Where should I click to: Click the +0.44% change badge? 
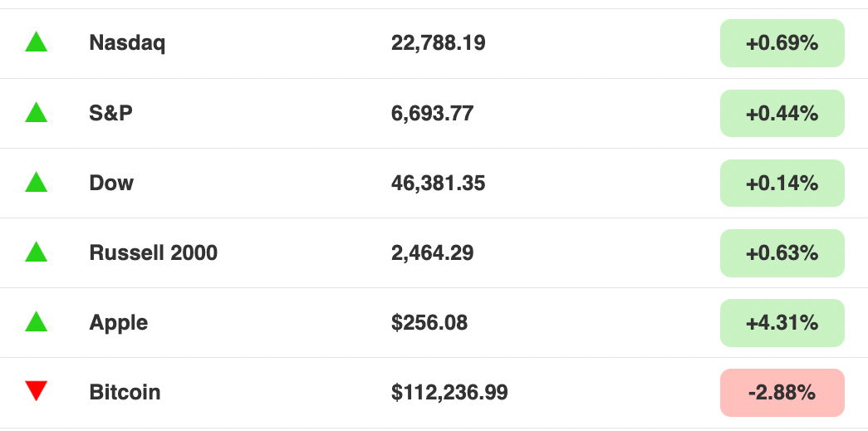click(782, 113)
